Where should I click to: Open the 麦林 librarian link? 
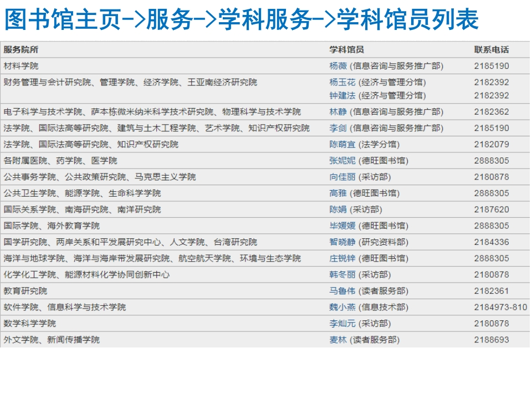pyautogui.click(x=338, y=340)
